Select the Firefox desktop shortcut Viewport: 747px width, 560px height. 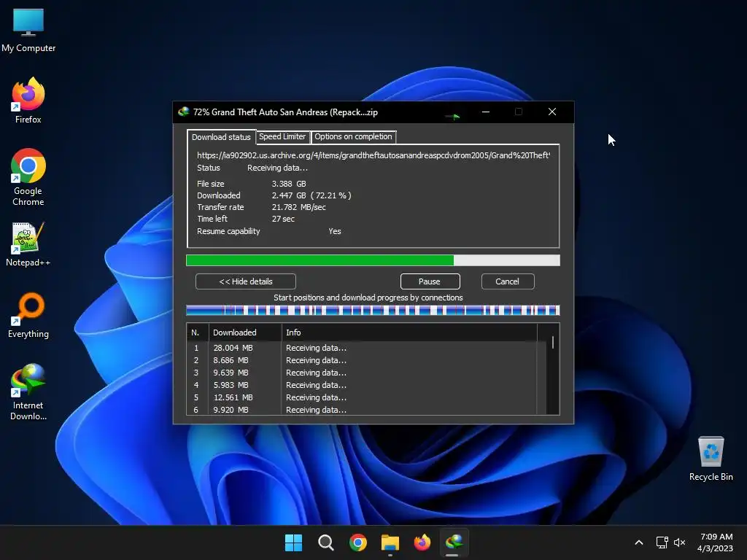click(28, 101)
